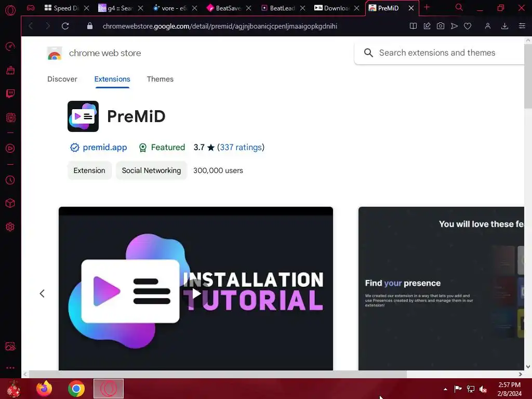
Task: Open CPU limiter chip icon in sidebar
Action: tap(10, 117)
